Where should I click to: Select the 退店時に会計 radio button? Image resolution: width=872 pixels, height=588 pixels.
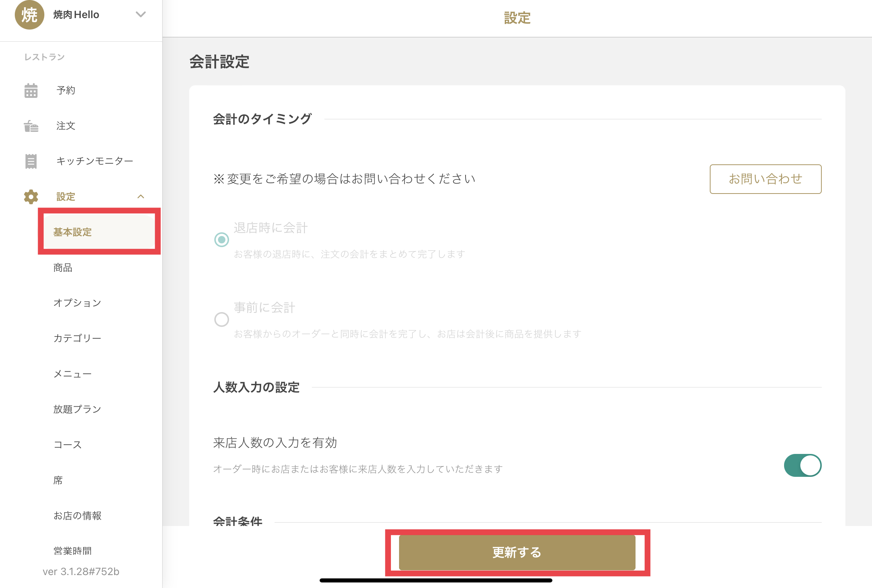[221, 240]
